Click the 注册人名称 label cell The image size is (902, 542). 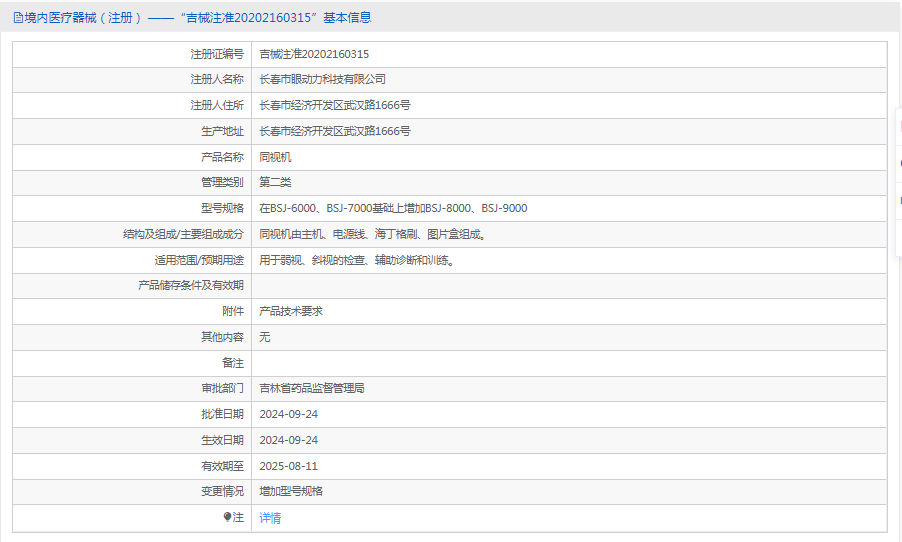click(132, 79)
